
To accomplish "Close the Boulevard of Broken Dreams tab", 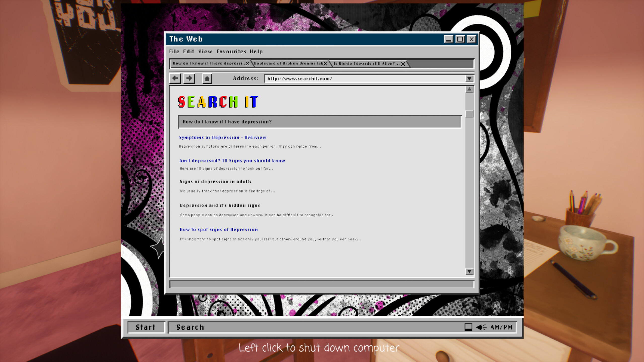I will pyautogui.click(x=326, y=63).
